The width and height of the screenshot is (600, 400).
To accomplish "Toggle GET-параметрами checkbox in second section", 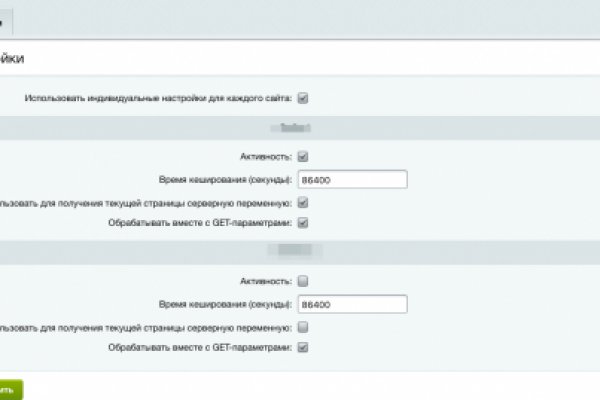I will 303,347.
